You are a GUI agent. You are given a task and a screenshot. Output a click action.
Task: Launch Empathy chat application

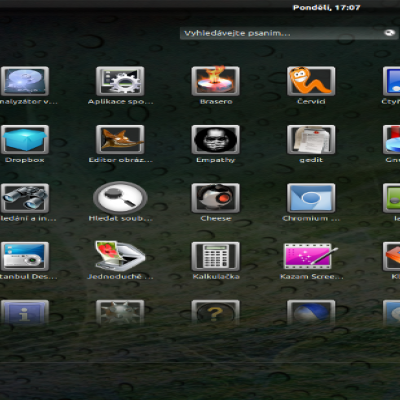click(215, 139)
